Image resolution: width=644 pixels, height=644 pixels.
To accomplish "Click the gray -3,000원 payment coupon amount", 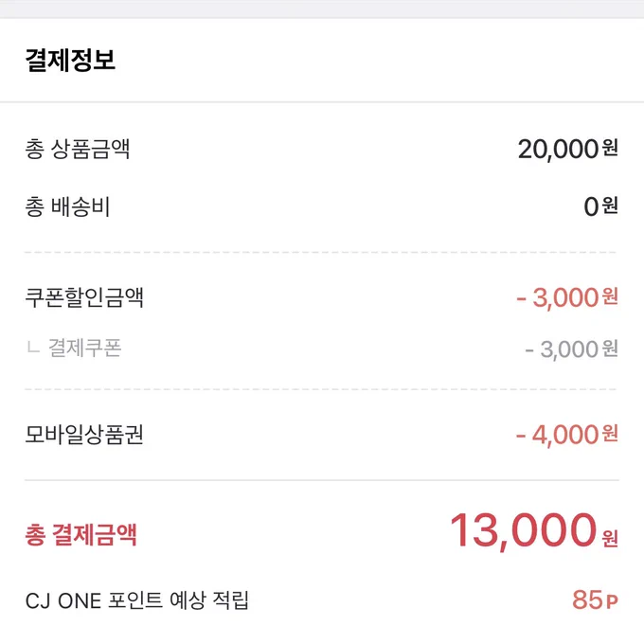I will (x=571, y=349).
